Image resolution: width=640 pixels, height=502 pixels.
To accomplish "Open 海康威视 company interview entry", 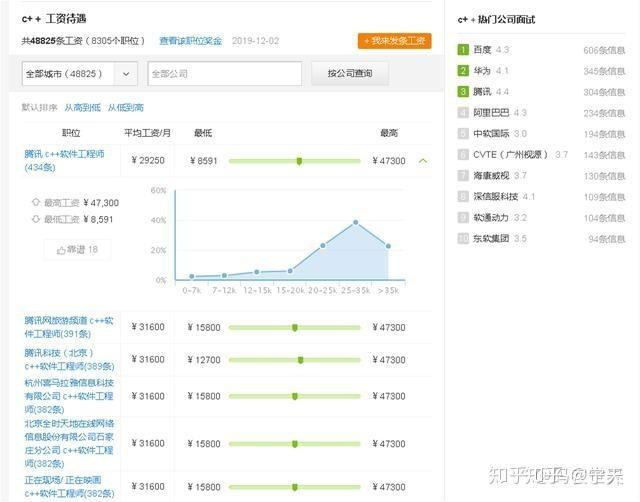I will point(491,175).
